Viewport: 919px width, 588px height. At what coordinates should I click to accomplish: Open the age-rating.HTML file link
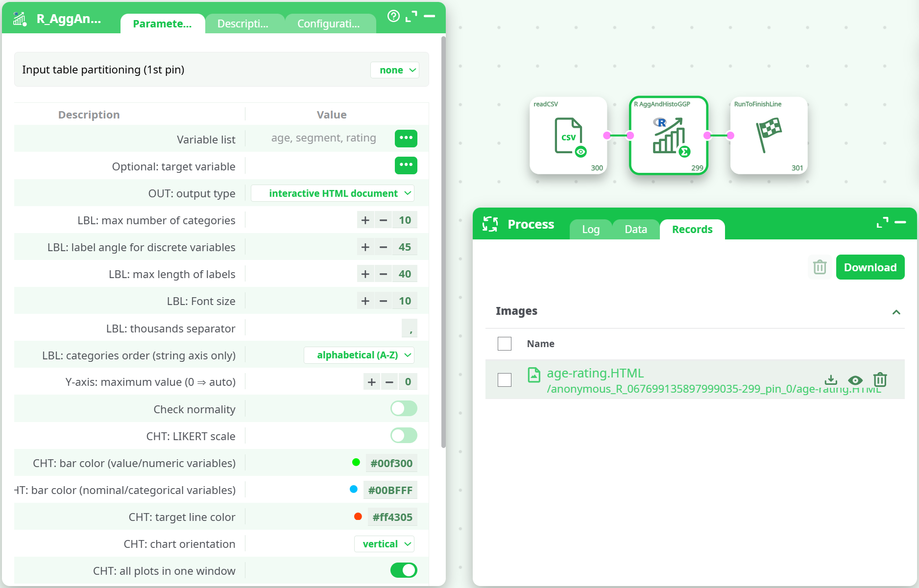click(x=595, y=373)
